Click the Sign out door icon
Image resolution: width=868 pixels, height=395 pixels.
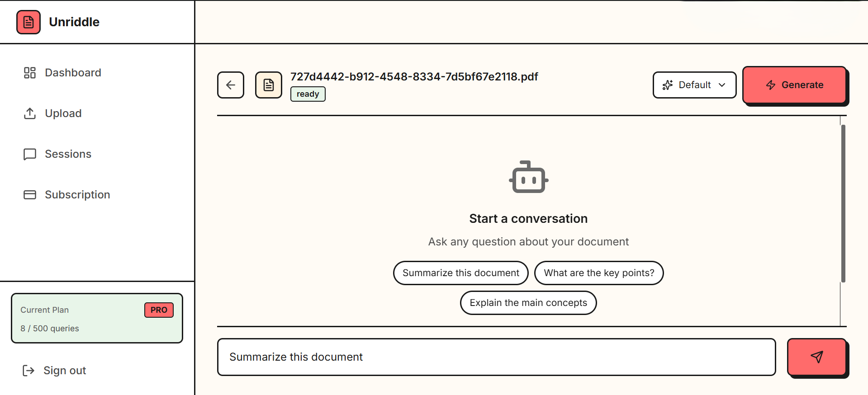pyautogui.click(x=28, y=371)
